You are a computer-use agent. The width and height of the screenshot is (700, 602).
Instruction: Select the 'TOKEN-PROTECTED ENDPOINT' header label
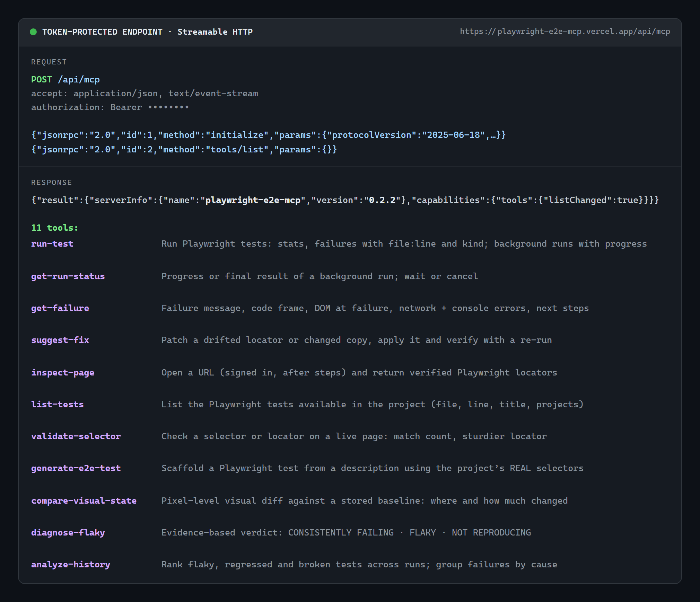pos(102,32)
